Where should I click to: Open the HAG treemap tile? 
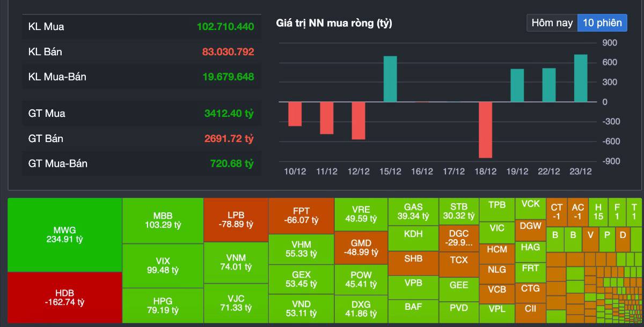[530, 251]
